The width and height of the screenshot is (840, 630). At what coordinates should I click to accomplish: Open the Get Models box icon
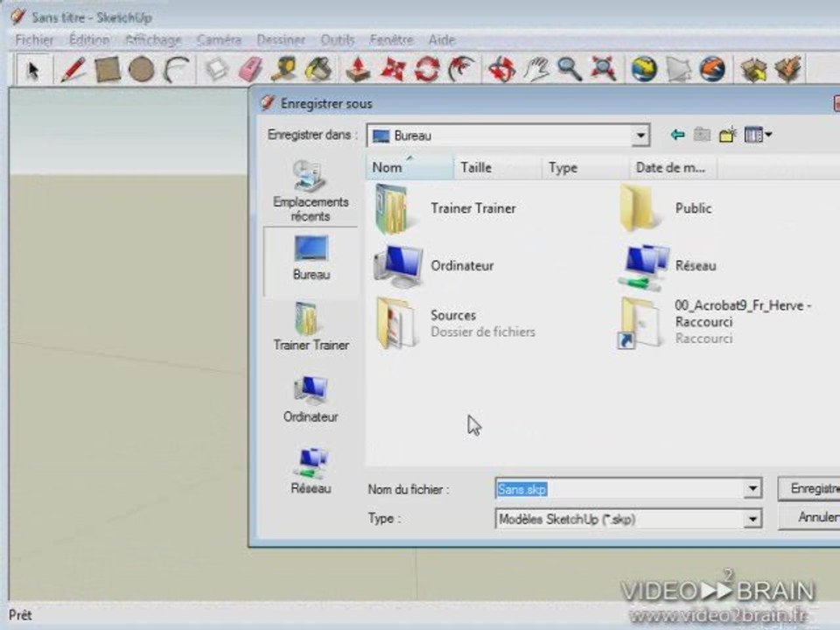[753, 70]
